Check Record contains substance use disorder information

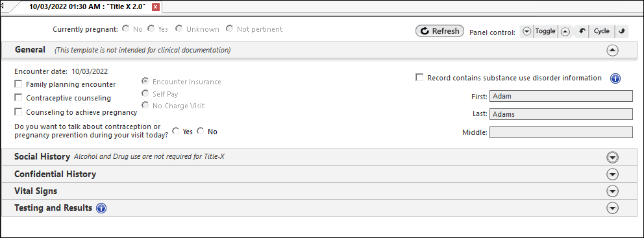[419, 78]
